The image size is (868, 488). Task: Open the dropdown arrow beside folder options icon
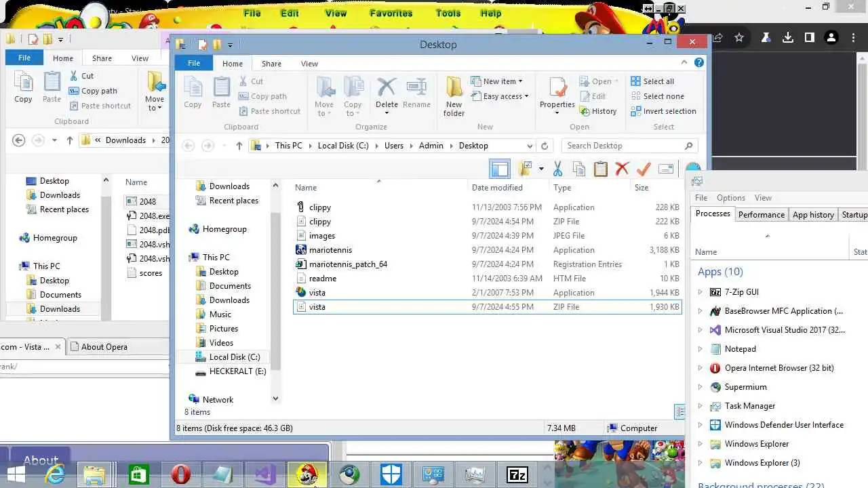pos(541,169)
